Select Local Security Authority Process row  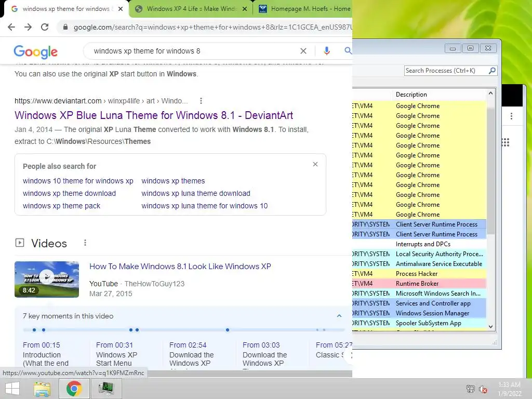(x=419, y=254)
